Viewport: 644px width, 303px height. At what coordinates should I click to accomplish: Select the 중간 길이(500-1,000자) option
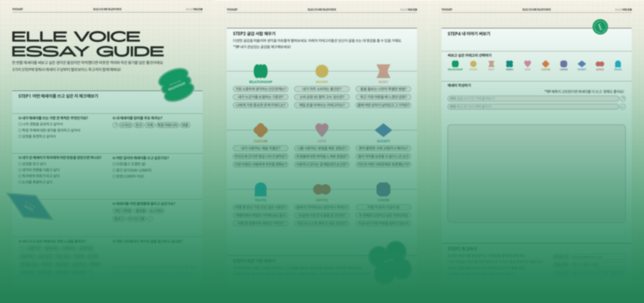[x=132, y=170]
